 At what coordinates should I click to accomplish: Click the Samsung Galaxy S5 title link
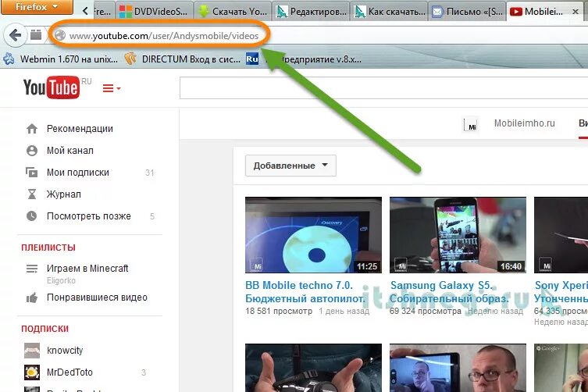(449, 292)
